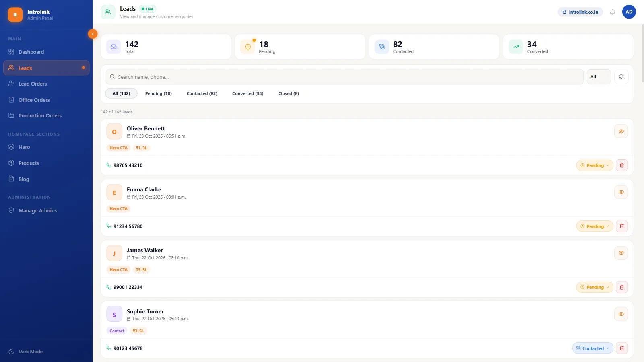644x362 pixels.
Task: View Emma Clarke's lead details
Action: [621, 192]
